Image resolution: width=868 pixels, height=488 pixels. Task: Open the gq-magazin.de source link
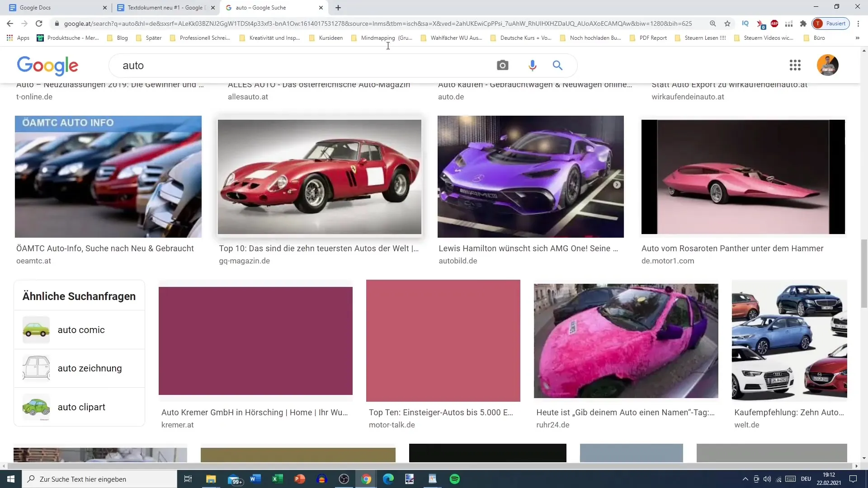pyautogui.click(x=244, y=261)
